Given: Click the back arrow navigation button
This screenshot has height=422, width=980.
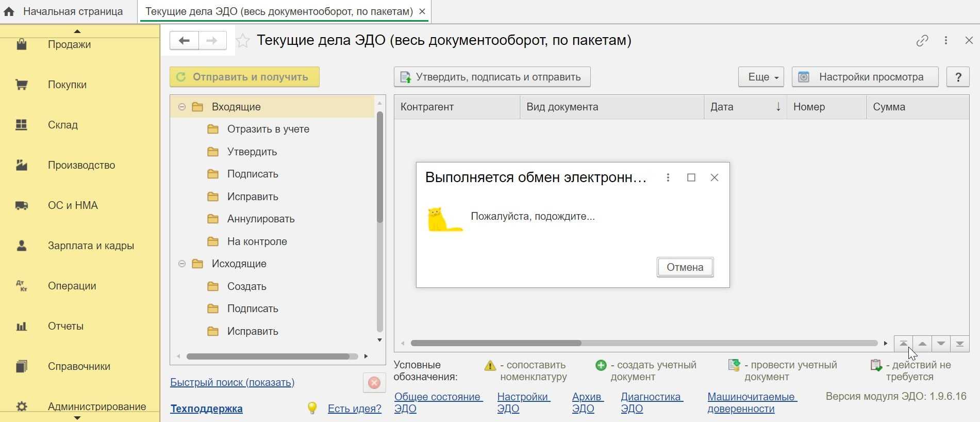Looking at the screenshot, I should tap(184, 40).
